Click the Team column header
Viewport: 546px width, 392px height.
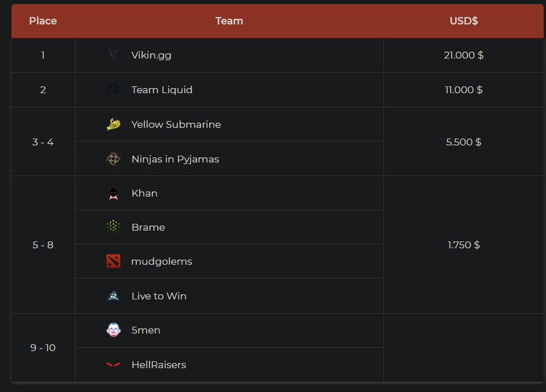(229, 21)
